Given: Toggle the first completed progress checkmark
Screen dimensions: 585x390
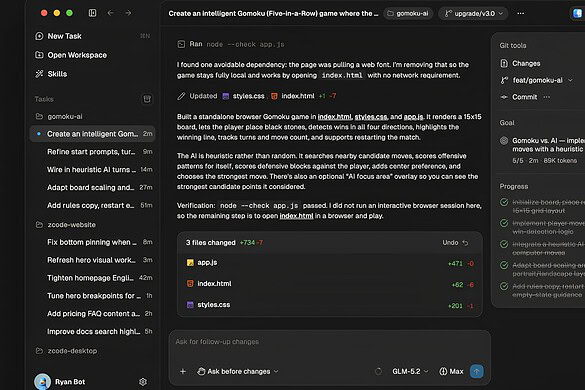Looking at the screenshot, I should tap(504, 202).
